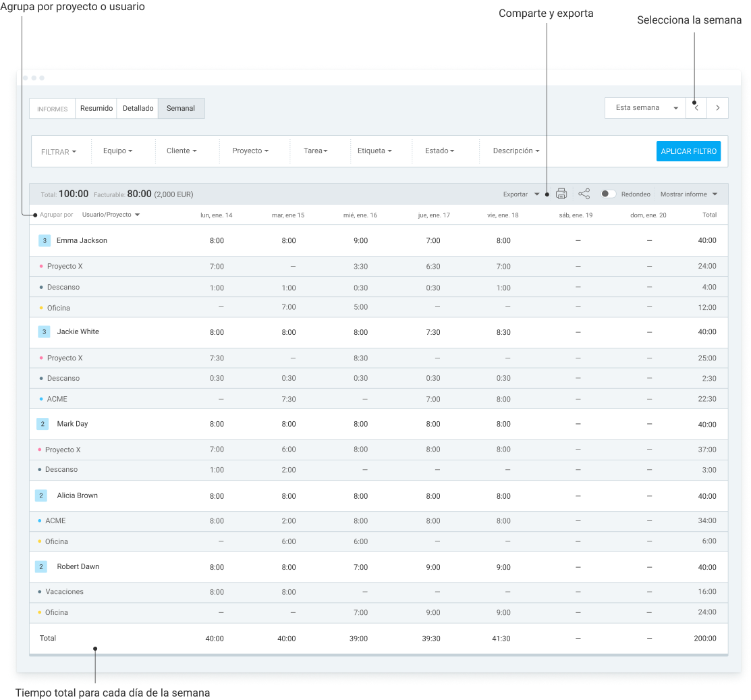Go to next week arrow

coord(717,108)
